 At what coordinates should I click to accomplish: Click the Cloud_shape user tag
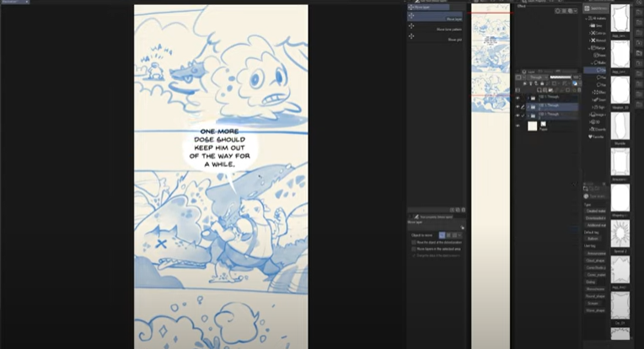point(596,261)
